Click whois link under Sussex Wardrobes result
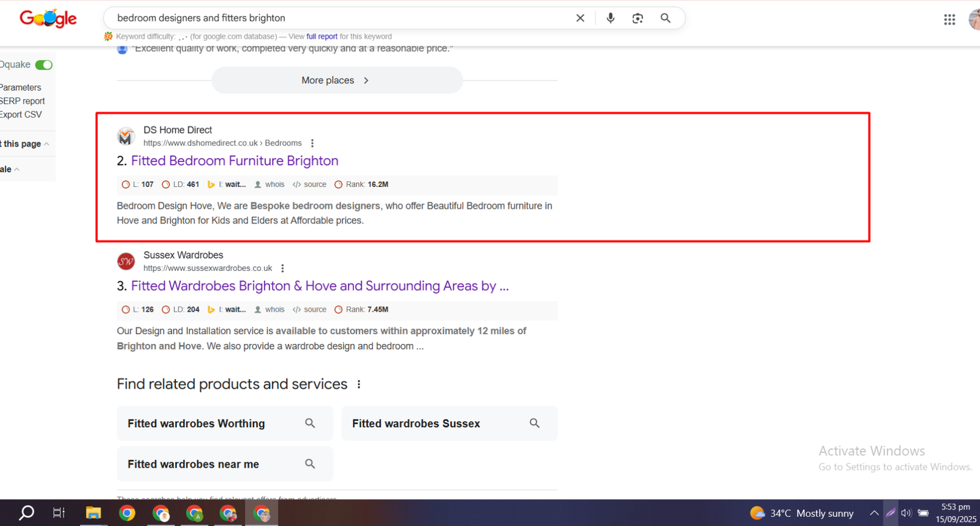The height and width of the screenshot is (526, 980). point(274,310)
